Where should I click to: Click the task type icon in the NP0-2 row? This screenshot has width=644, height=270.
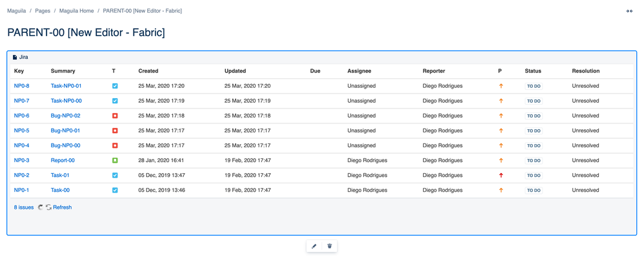(115, 176)
